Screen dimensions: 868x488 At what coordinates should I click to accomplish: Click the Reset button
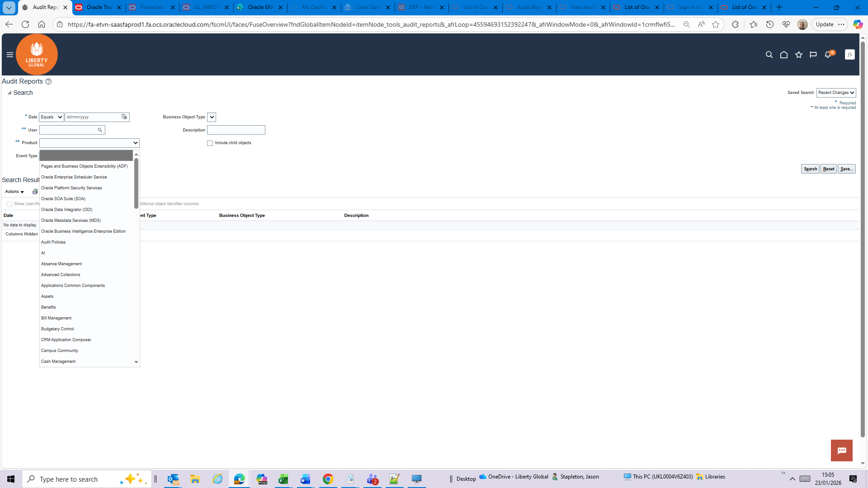tap(828, 169)
